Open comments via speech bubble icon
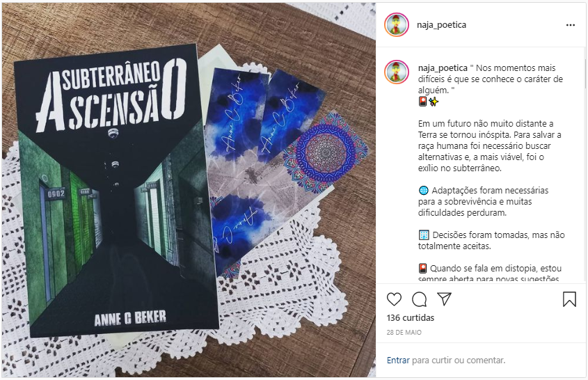 pyautogui.click(x=419, y=299)
